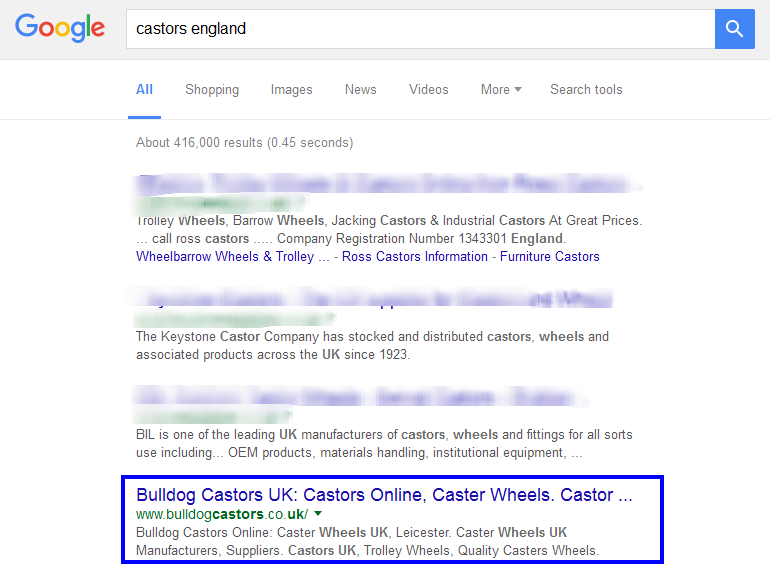Image resolution: width=770 pixels, height=583 pixels.
Task: Open the Google logo homepage
Action: point(60,28)
